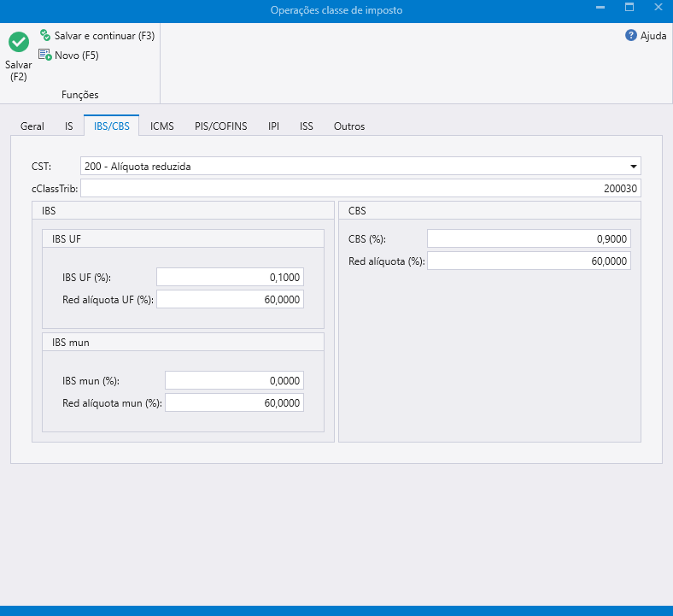Screen dimensions: 673x616
Task: Click the Novo (F5) document icon
Action: [45, 55]
